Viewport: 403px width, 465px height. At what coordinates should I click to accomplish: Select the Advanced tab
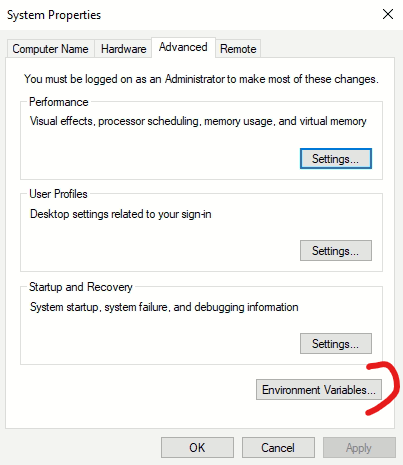click(x=183, y=47)
